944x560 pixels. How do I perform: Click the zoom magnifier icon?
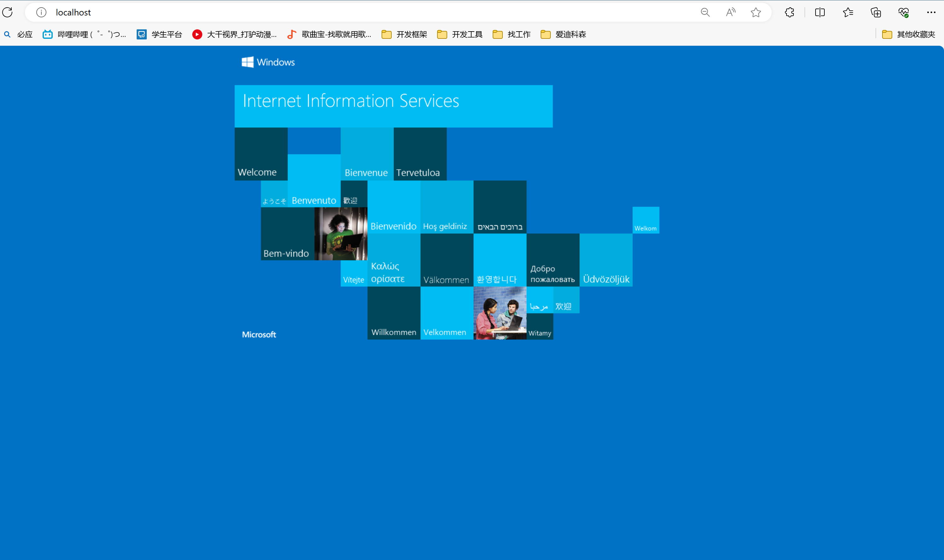pos(705,12)
